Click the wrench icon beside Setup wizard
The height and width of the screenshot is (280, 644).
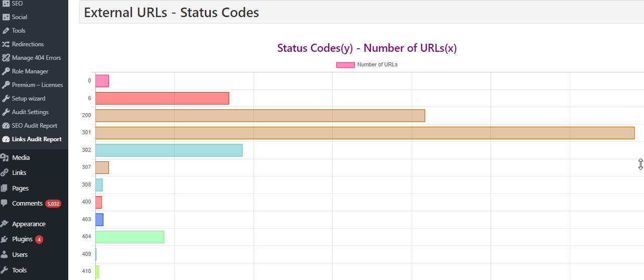coord(6,99)
